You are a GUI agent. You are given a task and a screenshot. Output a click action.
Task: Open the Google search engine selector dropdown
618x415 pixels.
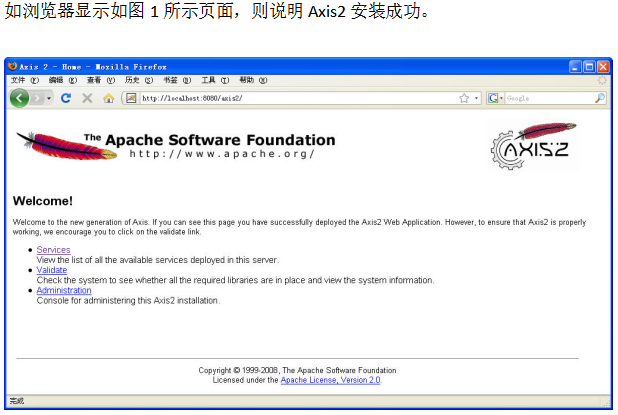click(501, 98)
